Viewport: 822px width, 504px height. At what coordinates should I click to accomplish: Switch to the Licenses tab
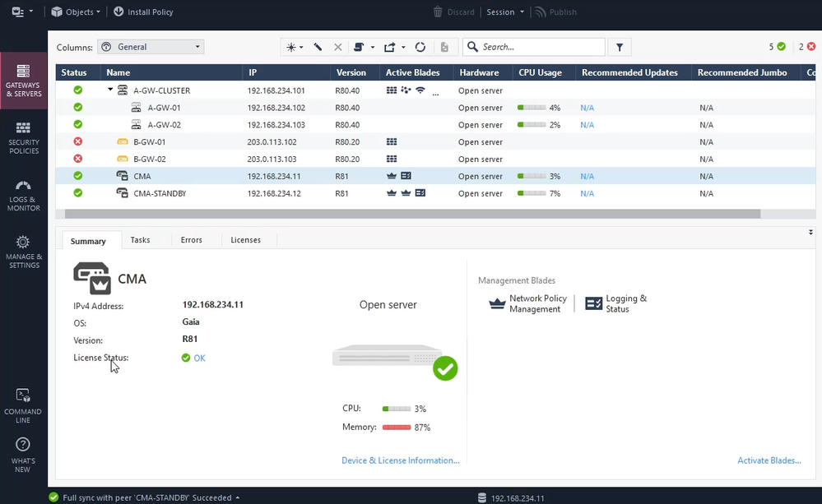tap(245, 240)
